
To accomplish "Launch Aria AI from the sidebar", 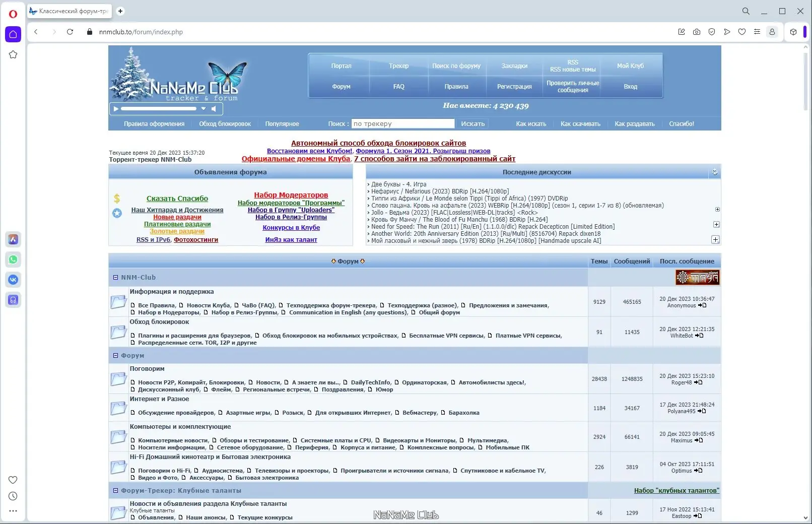I will pyautogui.click(x=13, y=239).
